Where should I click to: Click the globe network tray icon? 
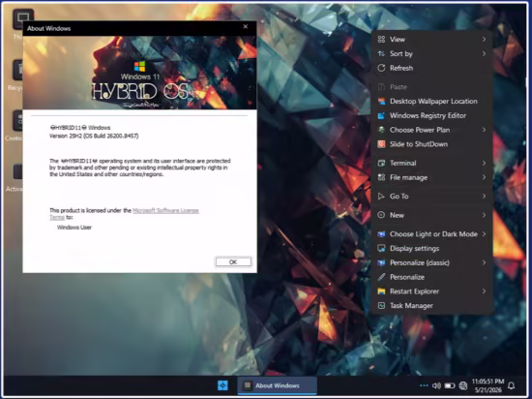462,385
